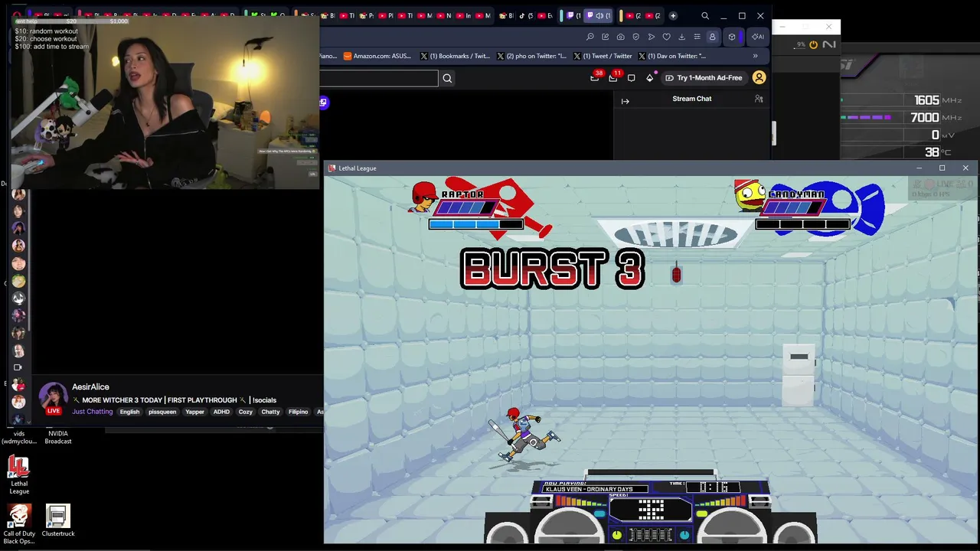Switch to the TikTok browser tab
This screenshot has width=980, height=551.
pyautogui.click(x=526, y=15)
